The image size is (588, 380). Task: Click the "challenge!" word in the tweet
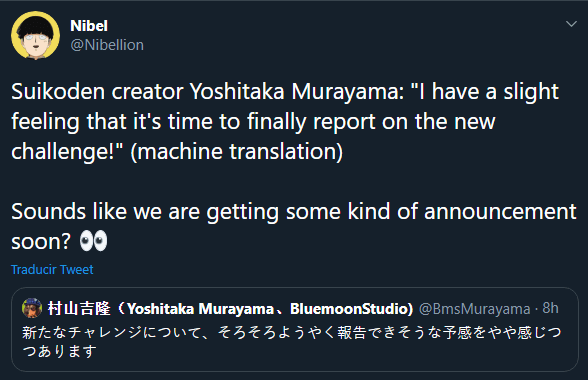[x=67, y=152]
